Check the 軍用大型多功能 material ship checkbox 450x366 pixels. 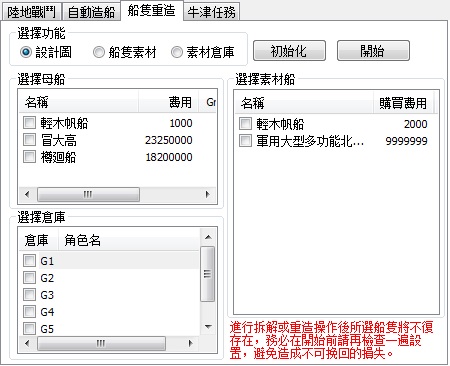245,141
